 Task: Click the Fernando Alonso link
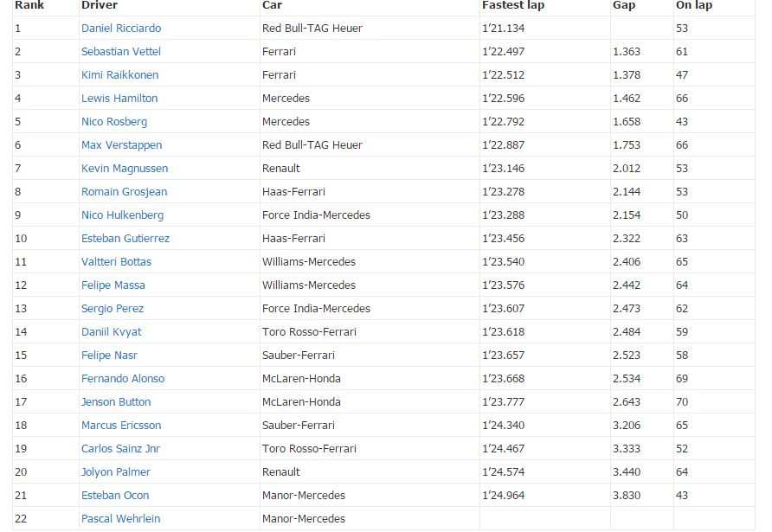tap(123, 379)
